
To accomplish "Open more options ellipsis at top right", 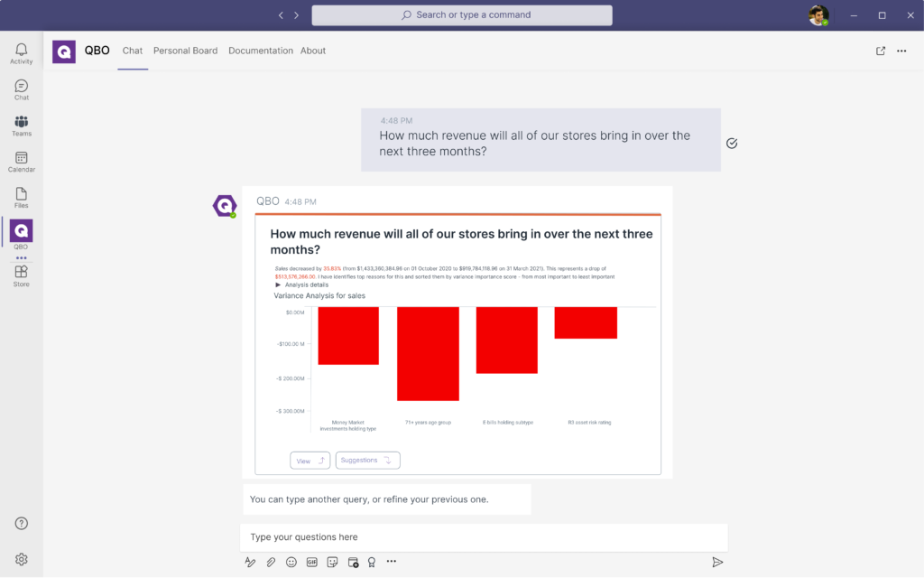I will coord(901,51).
